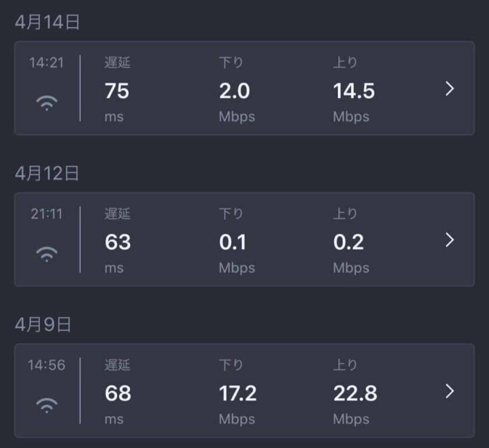Viewport: 489px width, 448px height.
Task: Tap the Wi-Fi icon in the 14:56 result
Action: coord(47,405)
